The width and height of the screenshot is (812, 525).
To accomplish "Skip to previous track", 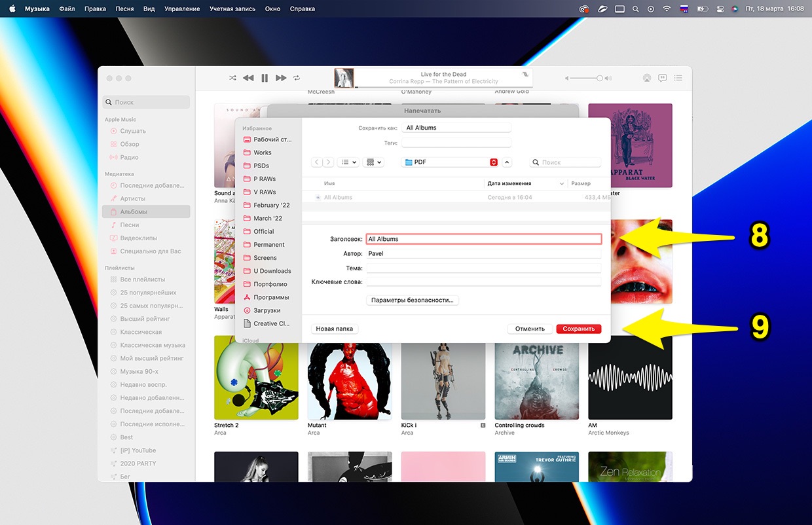I will click(248, 78).
